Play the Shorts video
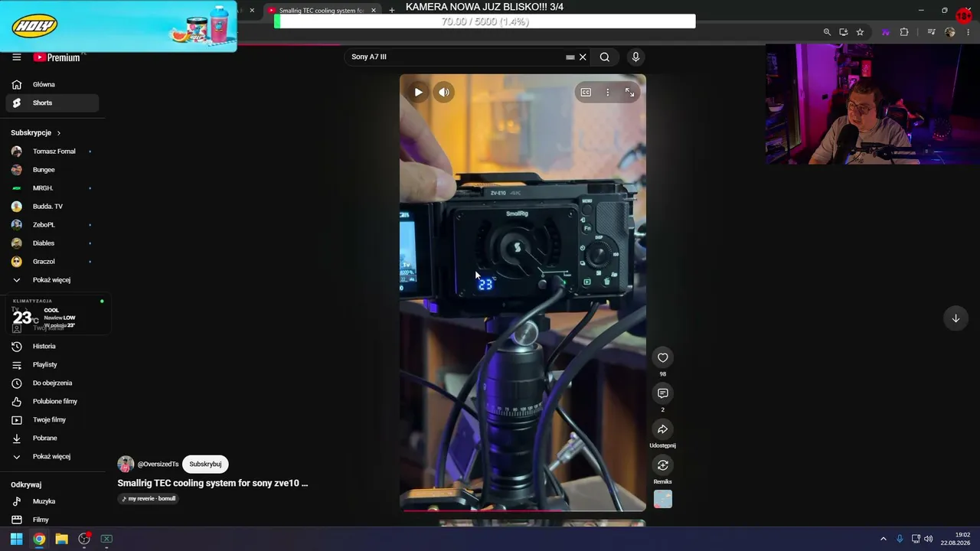The height and width of the screenshot is (551, 980). [x=418, y=93]
